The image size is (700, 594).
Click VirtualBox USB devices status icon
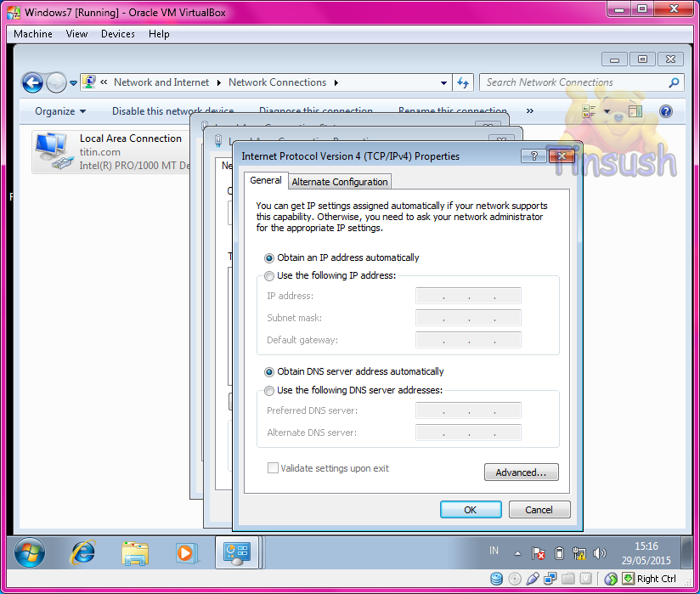pyautogui.click(x=533, y=579)
